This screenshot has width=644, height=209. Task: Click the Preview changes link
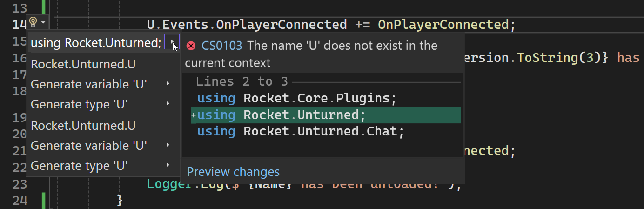point(233,172)
